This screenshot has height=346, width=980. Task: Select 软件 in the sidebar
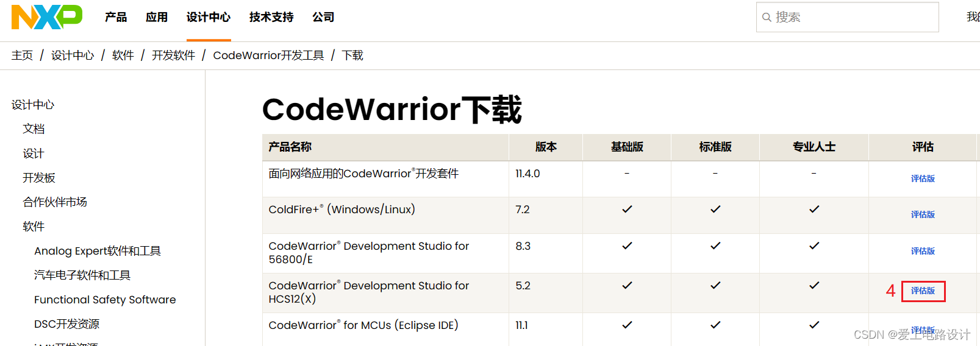[34, 227]
